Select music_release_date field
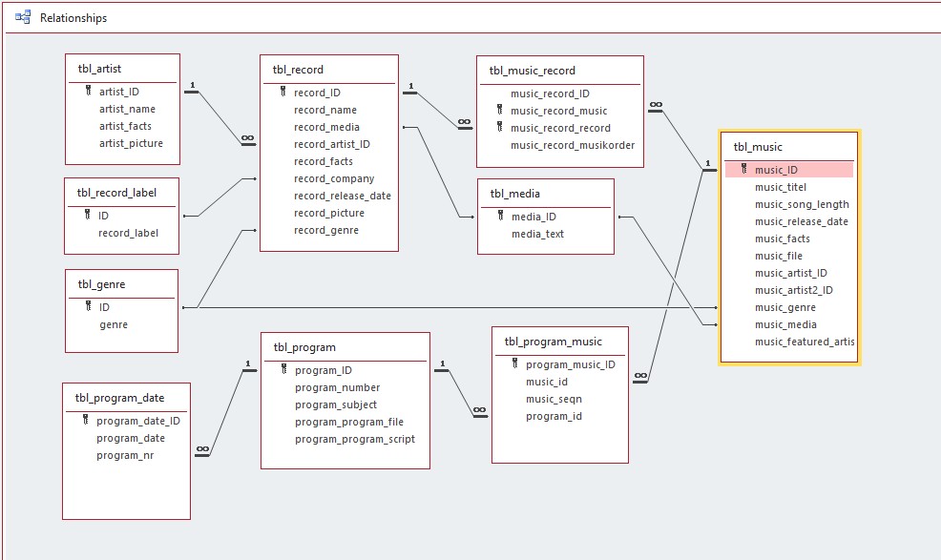This screenshot has width=941, height=560. (801, 221)
